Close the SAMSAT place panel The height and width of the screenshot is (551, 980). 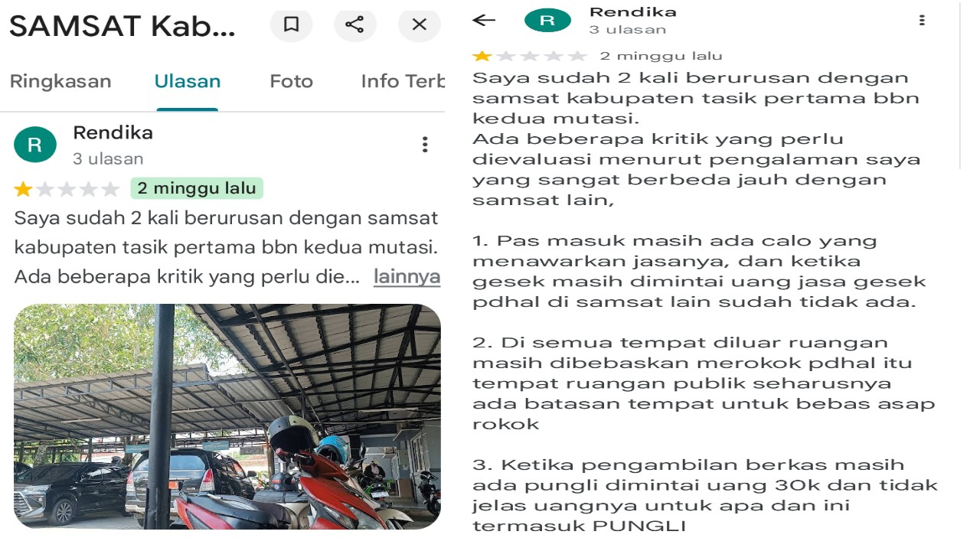[x=419, y=24]
